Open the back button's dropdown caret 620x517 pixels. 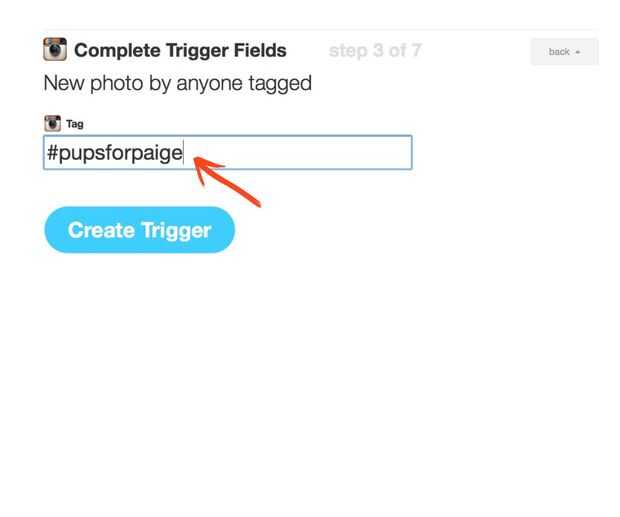click(578, 52)
